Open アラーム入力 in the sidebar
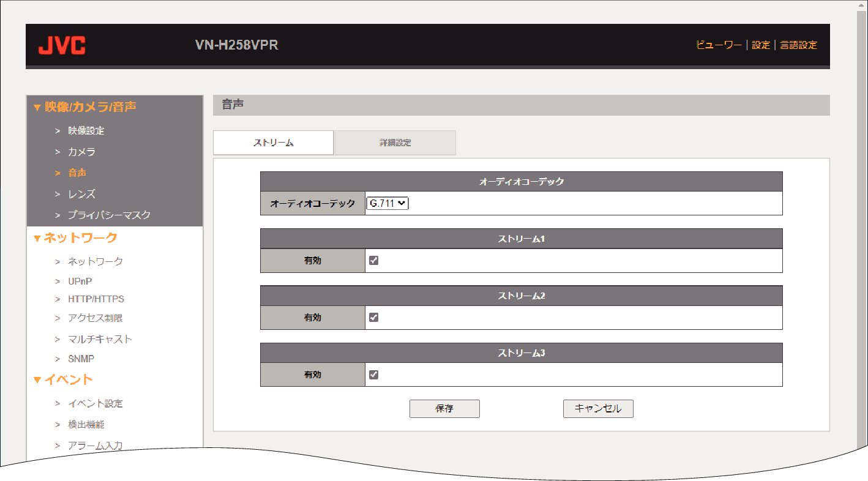 95,446
